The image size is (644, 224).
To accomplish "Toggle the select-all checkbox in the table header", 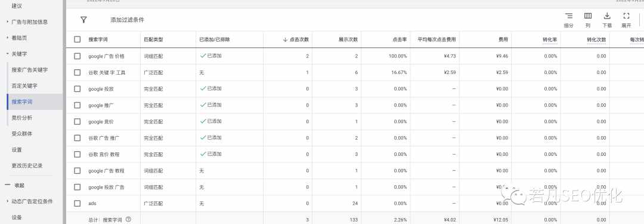I will pos(77,39).
